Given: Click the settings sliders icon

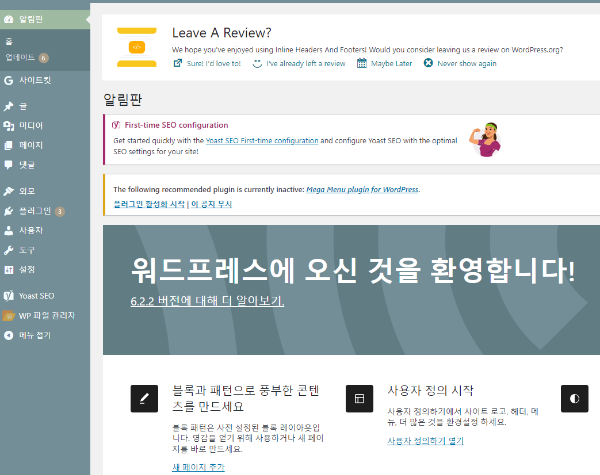Looking at the screenshot, I should (8, 269).
